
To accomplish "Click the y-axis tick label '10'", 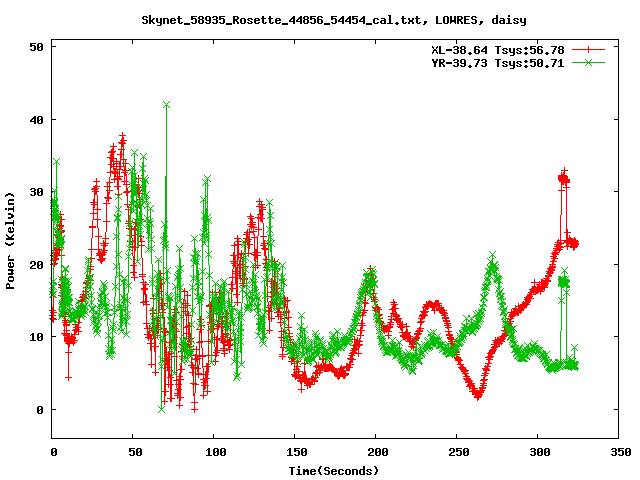I will tap(36, 337).
